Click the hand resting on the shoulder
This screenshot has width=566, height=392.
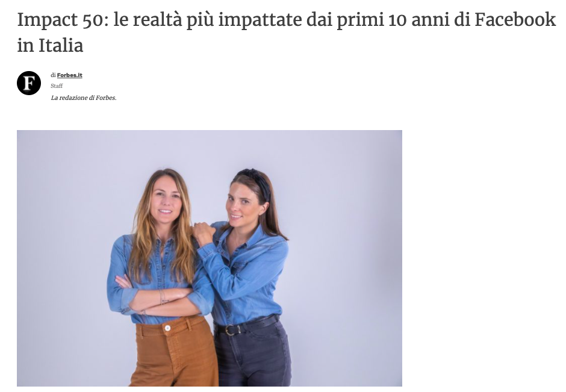coord(204,233)
